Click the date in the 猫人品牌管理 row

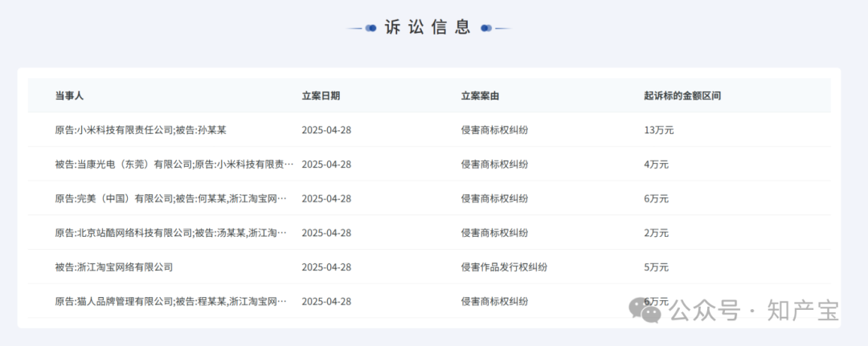(x=326, y=302)
